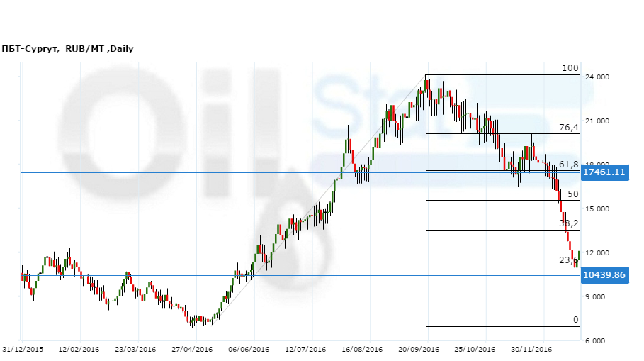Click the blue 10439.86 price tag
Image resolution: width=644 pixels, height=361 pixels.
tap(604, 275)
